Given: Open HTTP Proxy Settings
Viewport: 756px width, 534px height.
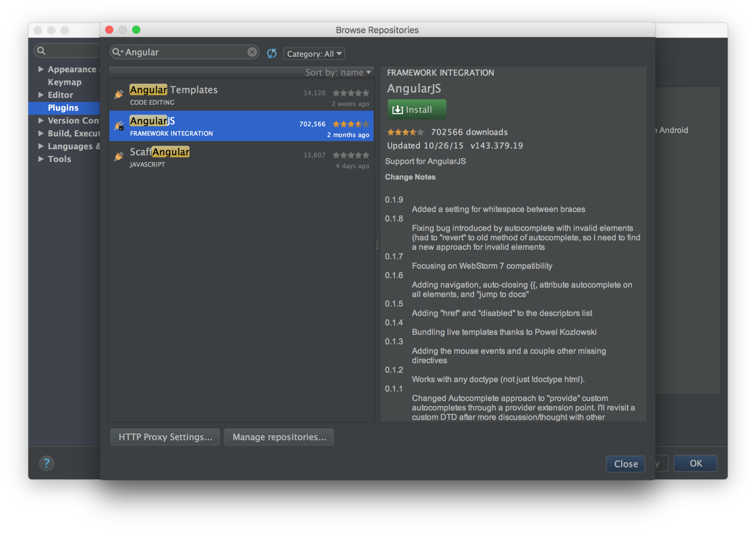Looking at the screenshot, I should coord(165,437).
